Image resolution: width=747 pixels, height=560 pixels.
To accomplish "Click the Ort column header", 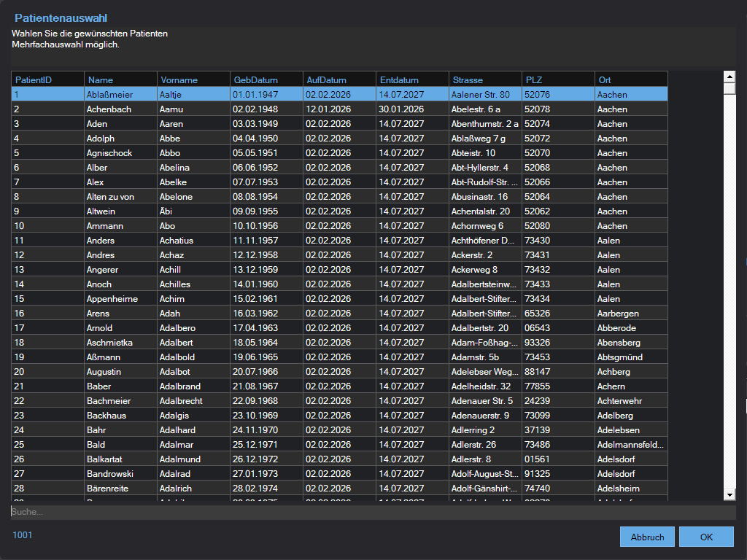I will click(631, 79).
